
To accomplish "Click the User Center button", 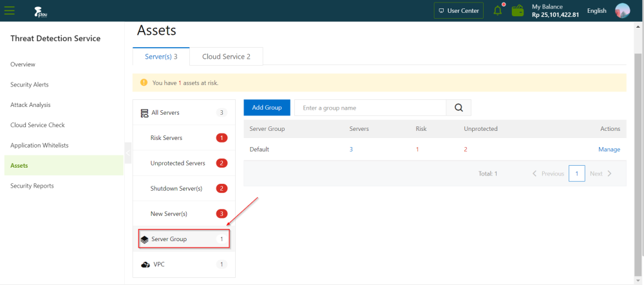I will 459,11.
